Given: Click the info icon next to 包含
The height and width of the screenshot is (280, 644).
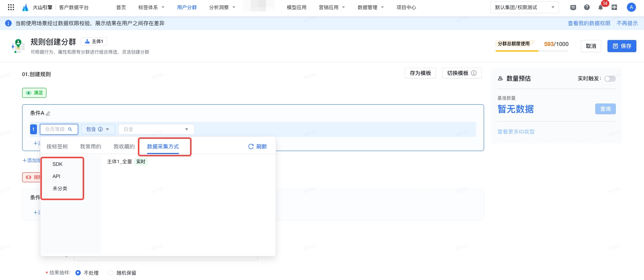Looking at the screenshot, I should [x=101, y=129].
